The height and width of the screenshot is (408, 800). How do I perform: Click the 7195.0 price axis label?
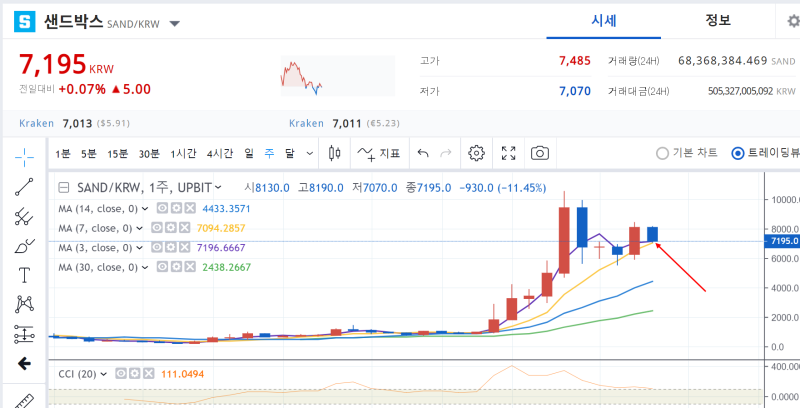tap(782, 241)
